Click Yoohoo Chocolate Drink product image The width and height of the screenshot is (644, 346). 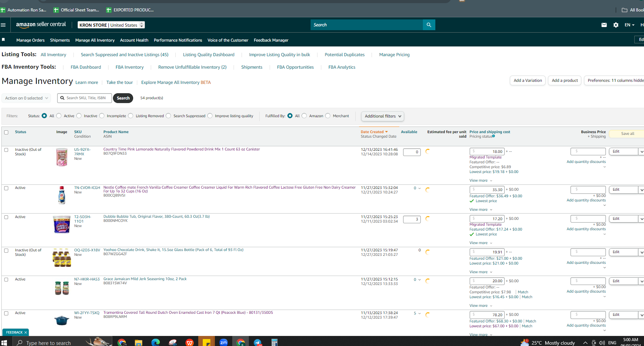62,258
